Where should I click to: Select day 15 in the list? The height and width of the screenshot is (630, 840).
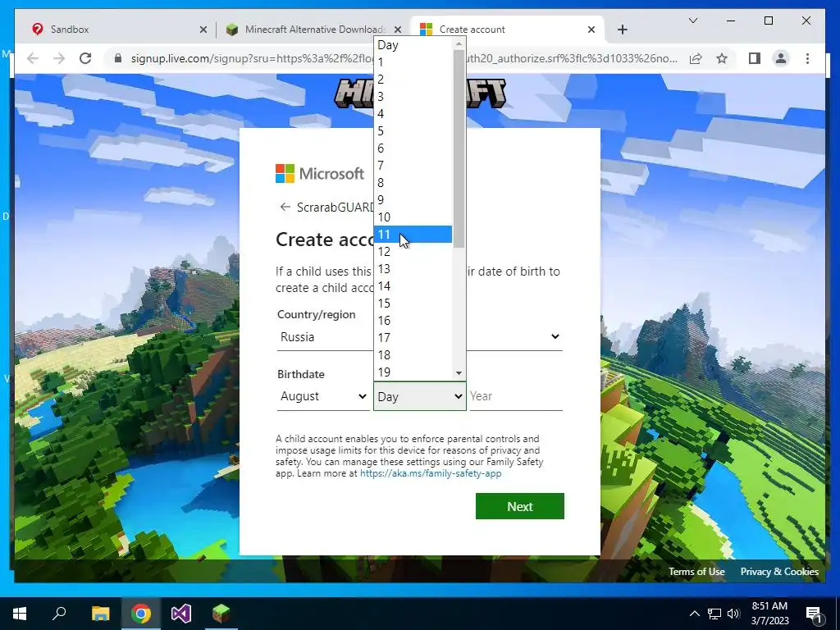coord(413,304)
